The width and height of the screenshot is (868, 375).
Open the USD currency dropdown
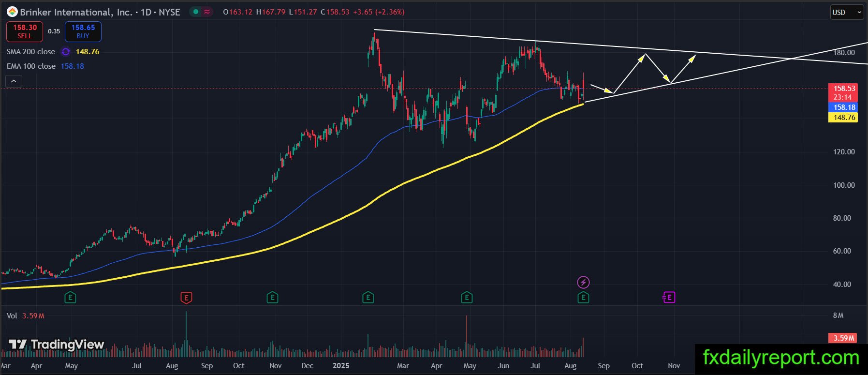point(847,13)
